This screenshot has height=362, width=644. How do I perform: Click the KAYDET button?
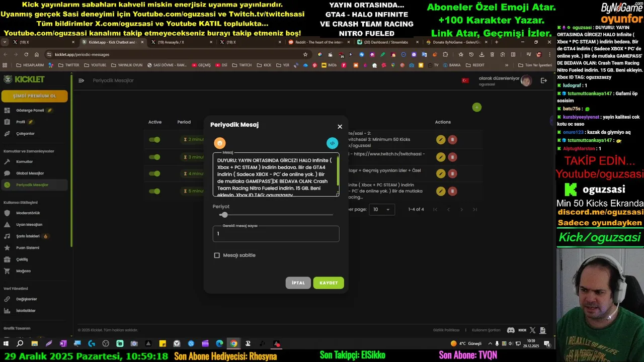(x=329, y=283)
